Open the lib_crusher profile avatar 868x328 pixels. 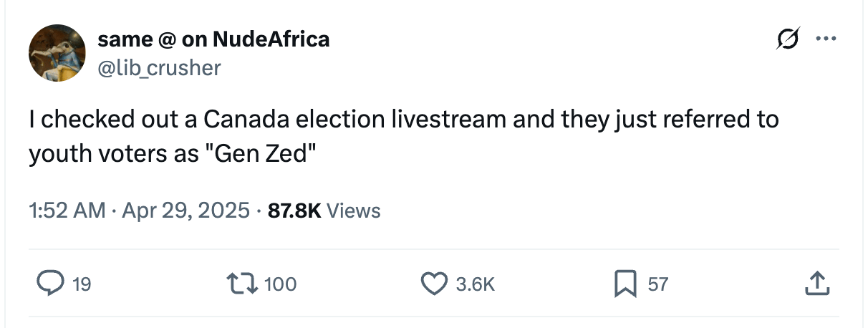58,55
